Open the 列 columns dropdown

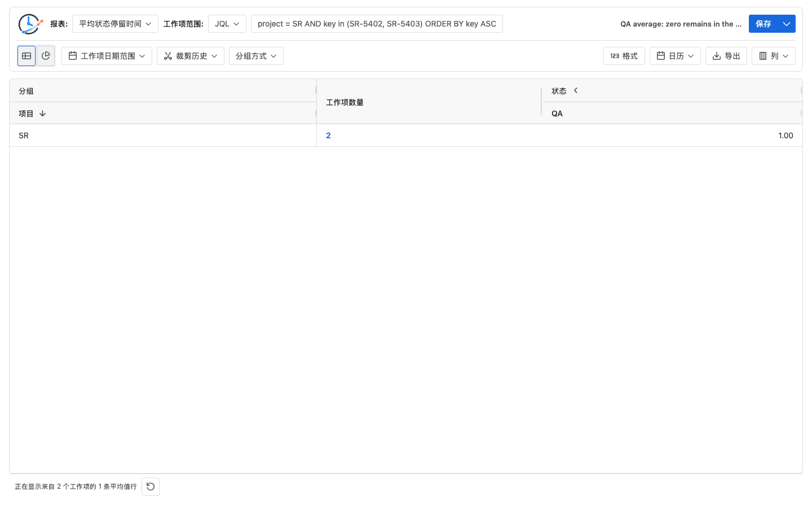click(x=774, y=56)
